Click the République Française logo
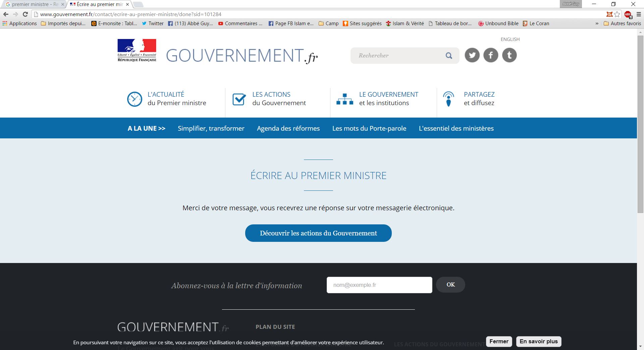Image resolution: width=644 pixels, height=350 pixels. point(137,50)
